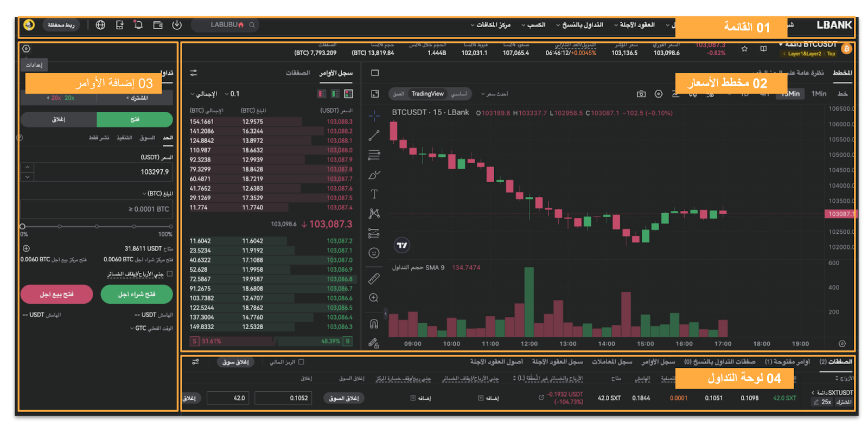Switch to the trades tab in order book
The image size is (868, 422).
click(x=298, y=73)
